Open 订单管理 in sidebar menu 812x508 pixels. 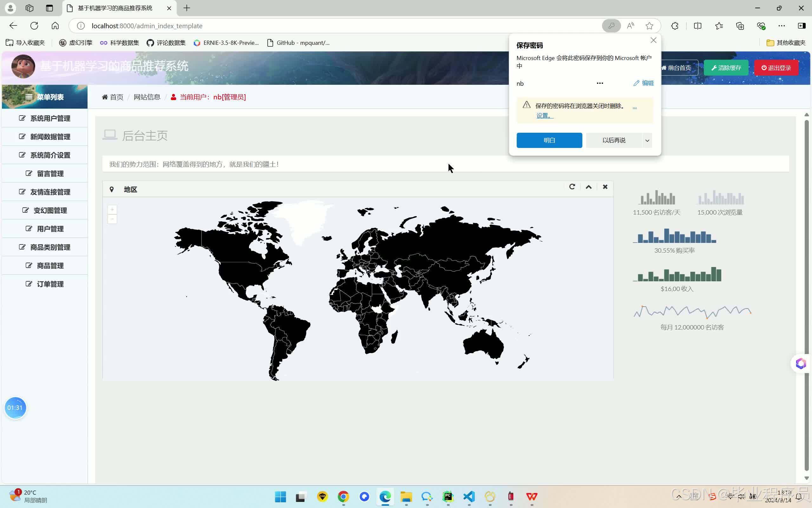click(x=45, y=284)
